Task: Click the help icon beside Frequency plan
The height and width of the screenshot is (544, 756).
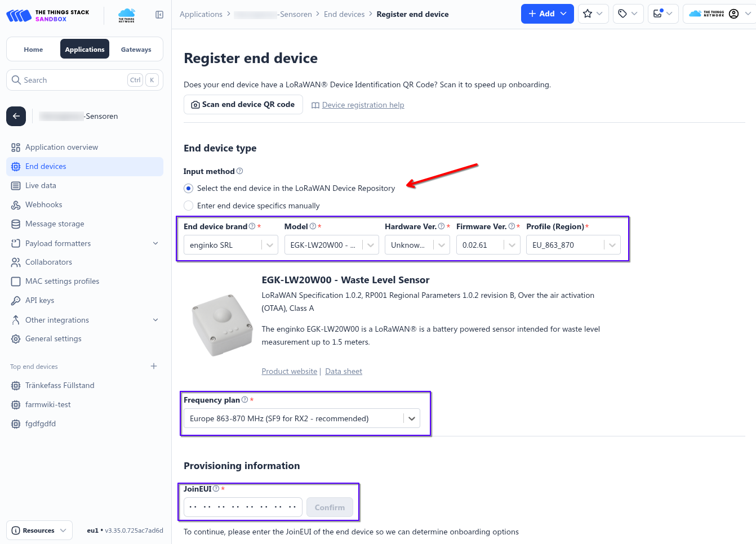Action: pyautogui.click(x=244, y=400)
